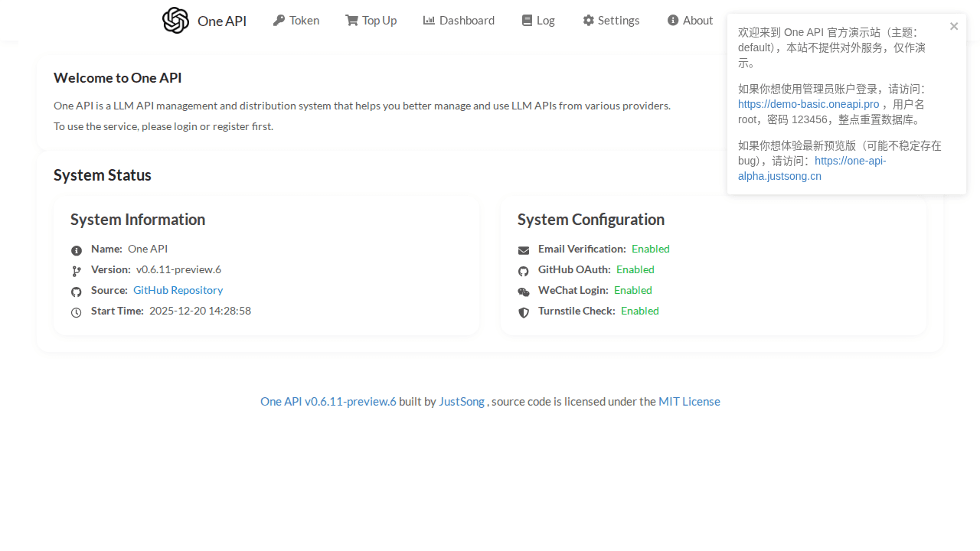The height and width of the screenshot is (551, 980).
Task: Click the key icon beside Token
Action: coord(279,21)
